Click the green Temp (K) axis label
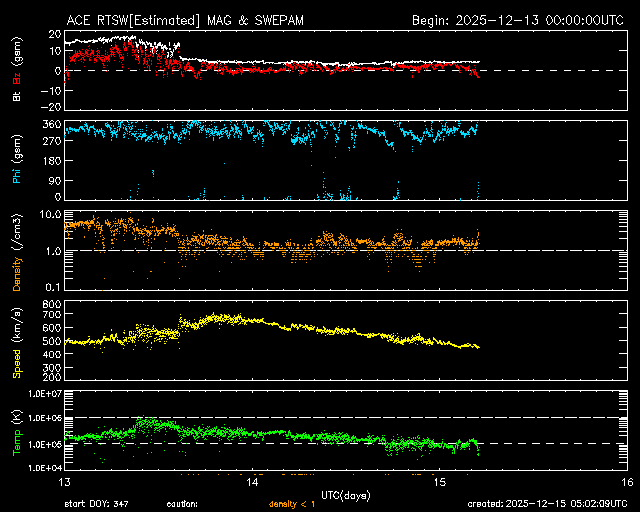640x512 pixels. pos(16,431)
